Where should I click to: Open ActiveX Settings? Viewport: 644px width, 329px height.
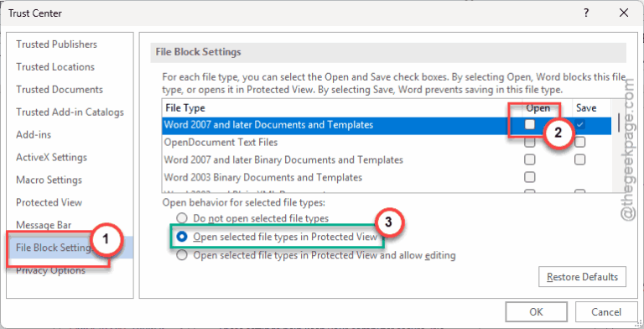coord(51,158)
